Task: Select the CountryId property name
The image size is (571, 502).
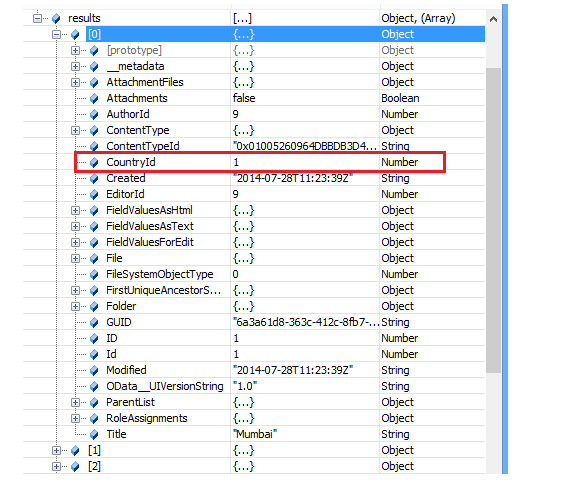Action: [131, 162]
